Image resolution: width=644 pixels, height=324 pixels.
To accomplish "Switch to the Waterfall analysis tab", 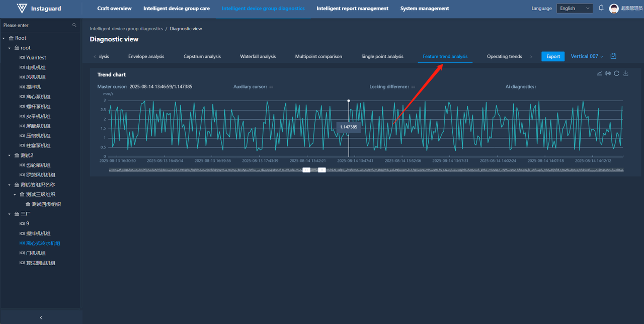I will pos(258,56).
